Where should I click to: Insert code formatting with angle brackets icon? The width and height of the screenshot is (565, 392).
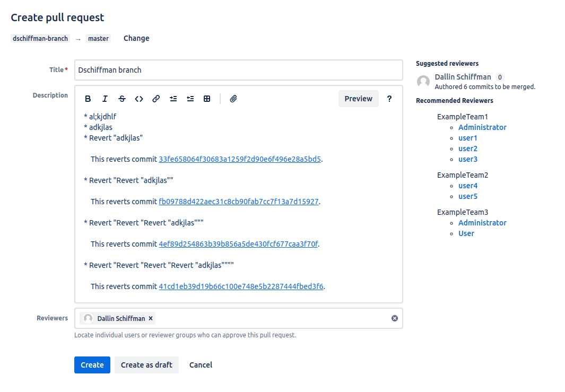point(138,99)
